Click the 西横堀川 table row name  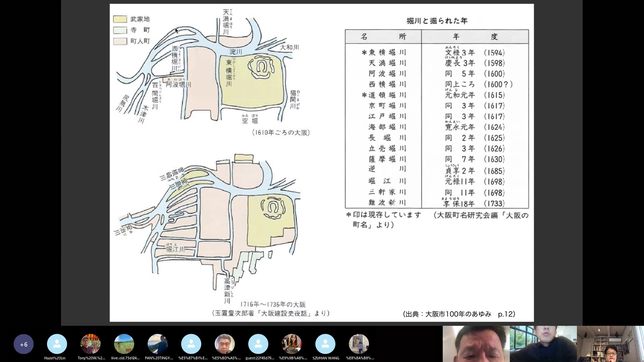(x=387, y=84)
